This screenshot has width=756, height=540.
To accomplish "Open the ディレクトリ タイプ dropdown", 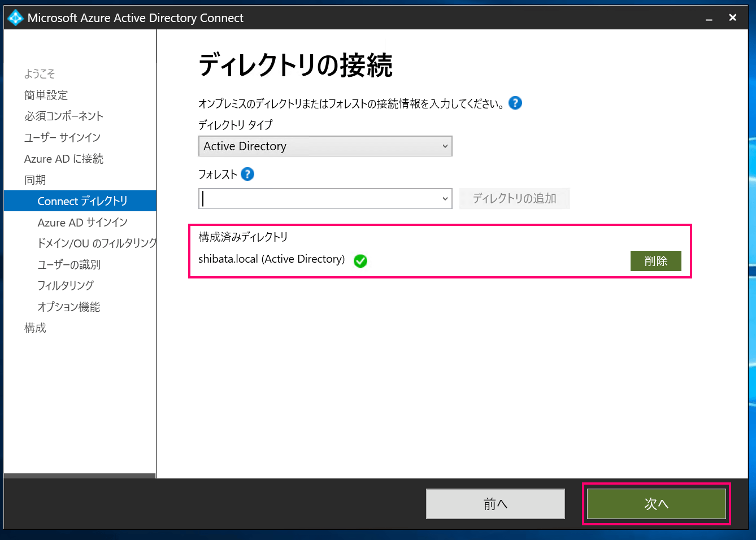I will point(325,146).
